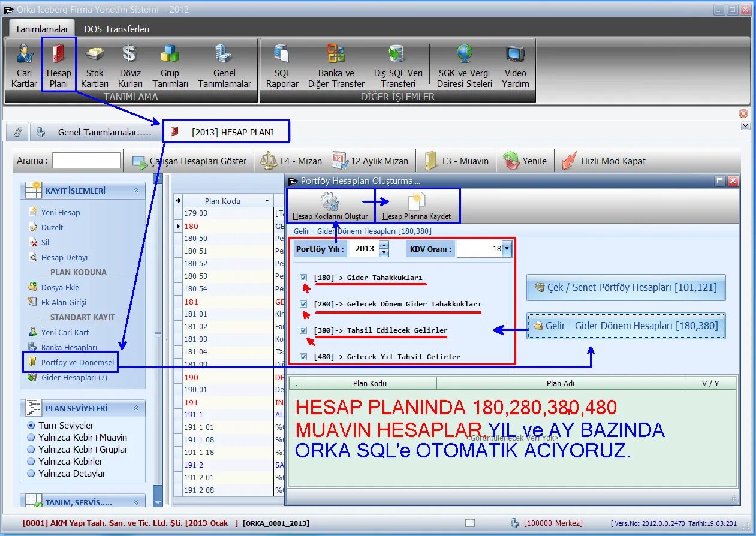Open Ek Alan Girişi link
The width and height of the screenshot is (756, 536).
coord(64,302)
